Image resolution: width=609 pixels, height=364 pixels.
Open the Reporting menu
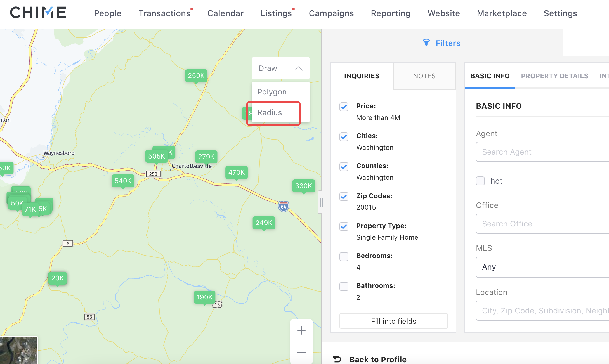[390, 13]
